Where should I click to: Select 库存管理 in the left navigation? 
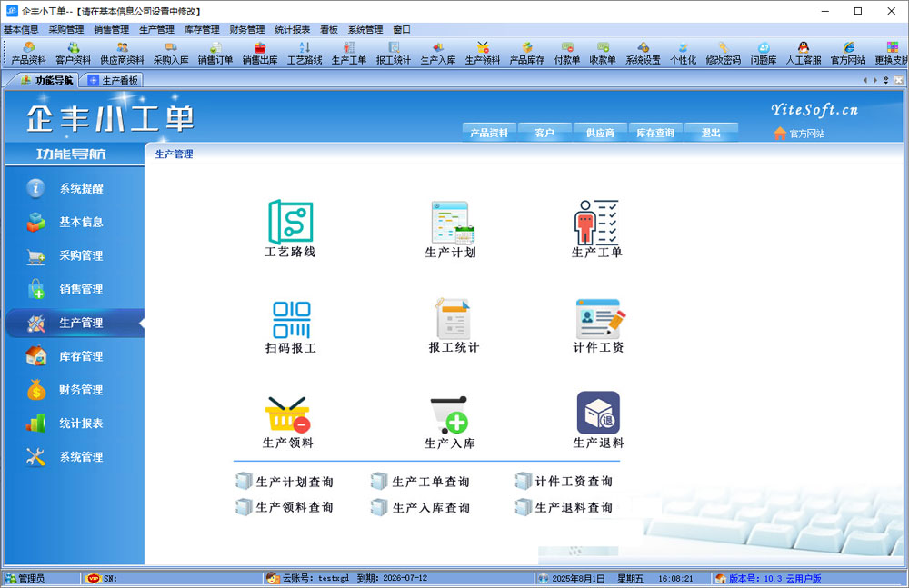tap(80, 356)
